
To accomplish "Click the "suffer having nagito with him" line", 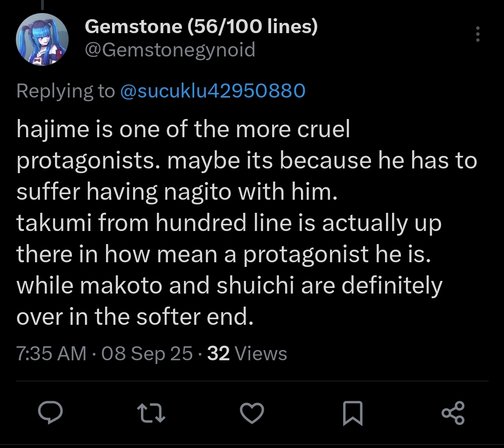I will coord(176,192).
